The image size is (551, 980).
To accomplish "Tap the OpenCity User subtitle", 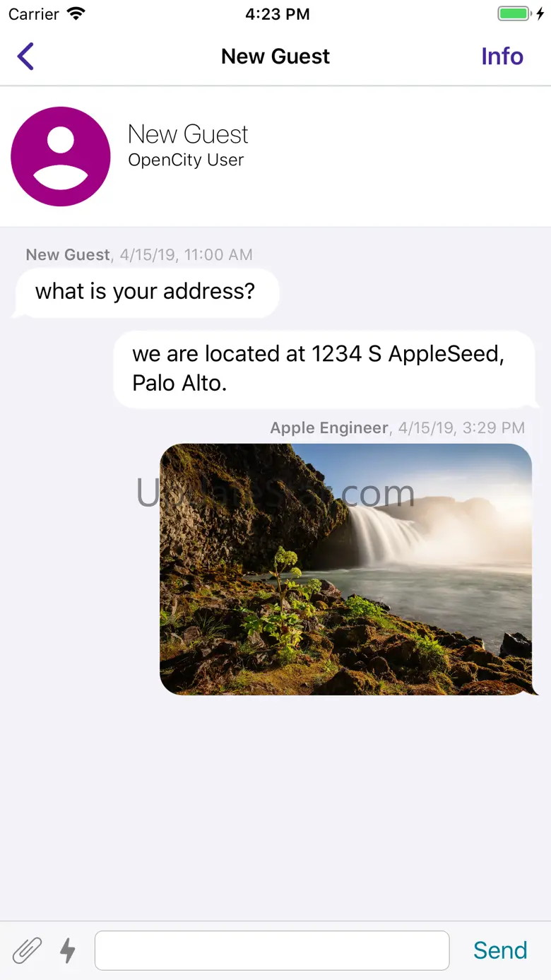I will pos(186,160).
